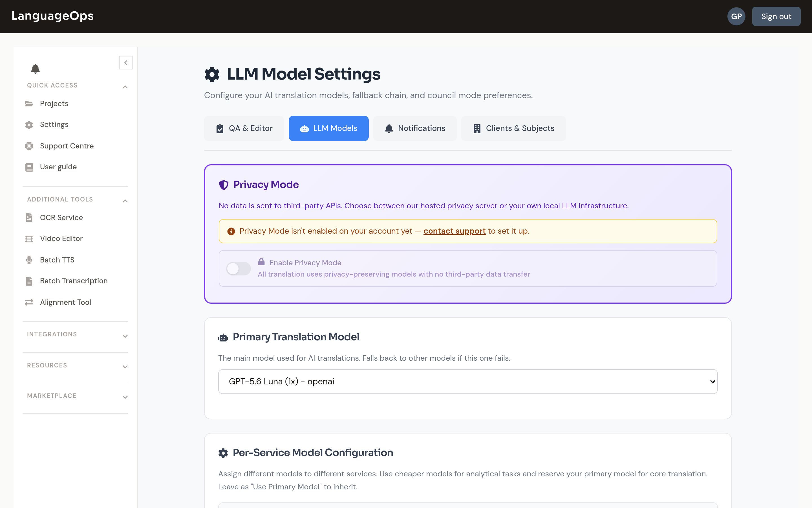The width and height of the screenshot is (812, 508).
Task: Click the Sign out button
Action: tap(776, 16)
